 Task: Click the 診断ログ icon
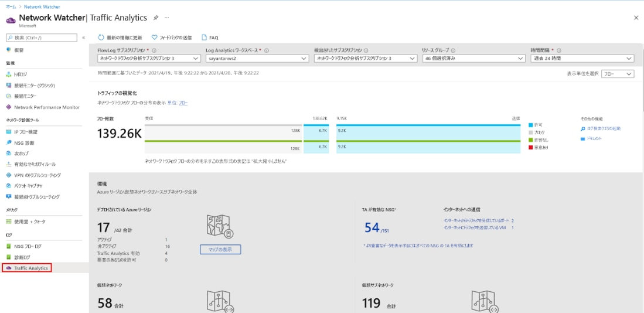(x=9, y=257)
